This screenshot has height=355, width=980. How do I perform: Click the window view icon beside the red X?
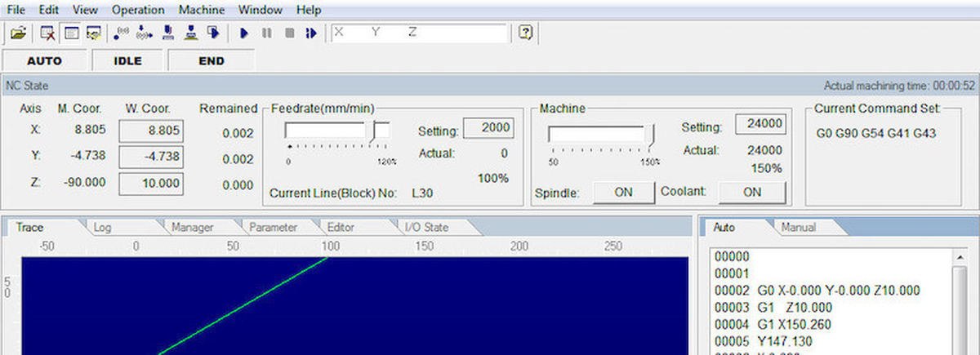[x=71, y=33]
